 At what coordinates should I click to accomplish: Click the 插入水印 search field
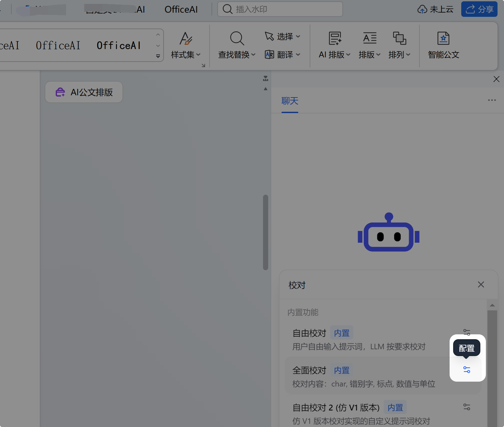[280, 9]
